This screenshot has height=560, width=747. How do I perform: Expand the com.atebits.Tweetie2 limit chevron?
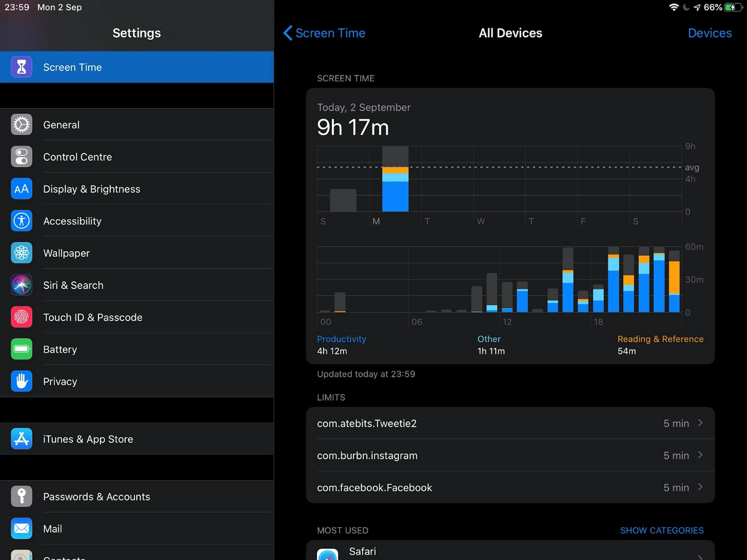[700, 423]
